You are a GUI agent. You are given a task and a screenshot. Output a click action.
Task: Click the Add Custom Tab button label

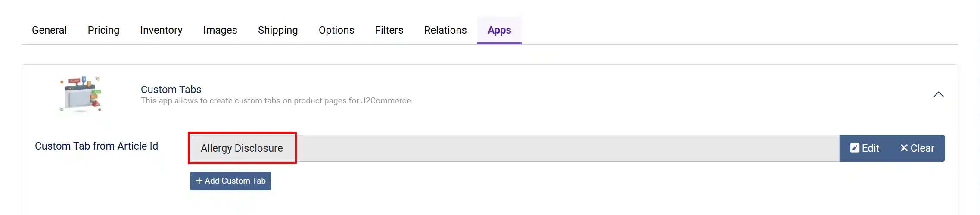click(x=235, y=181)
